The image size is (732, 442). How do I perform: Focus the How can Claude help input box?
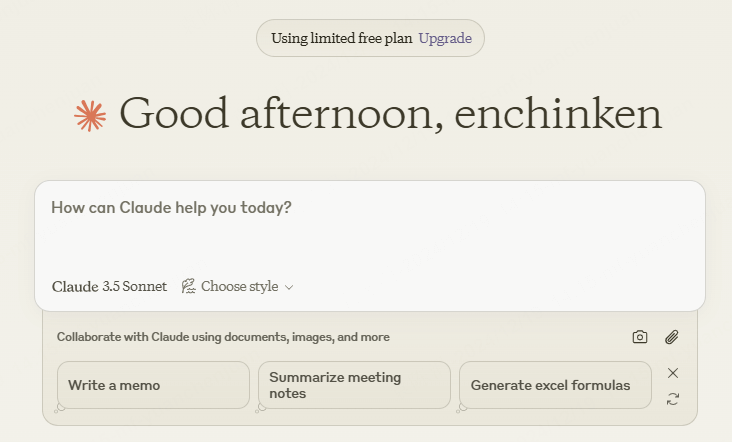370,229
